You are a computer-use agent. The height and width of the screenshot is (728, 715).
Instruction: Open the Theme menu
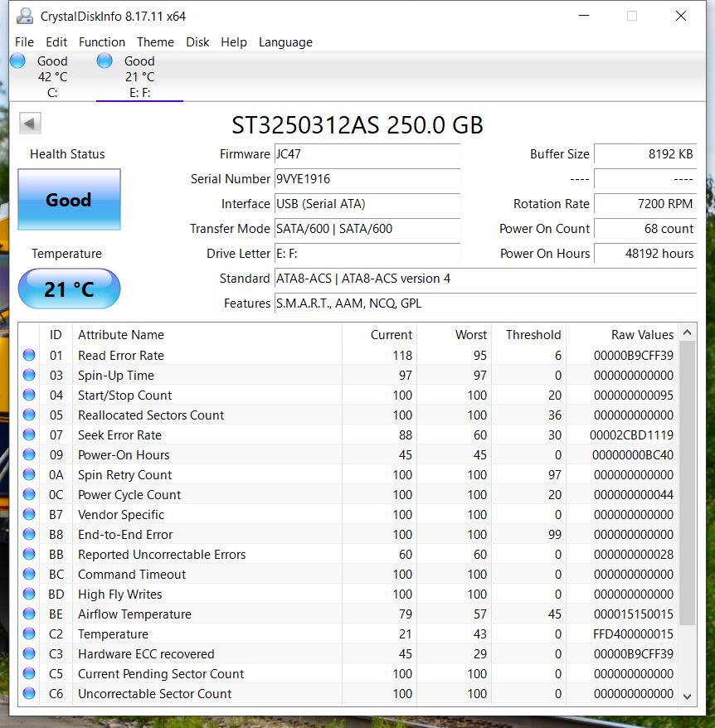click(155, 42)
